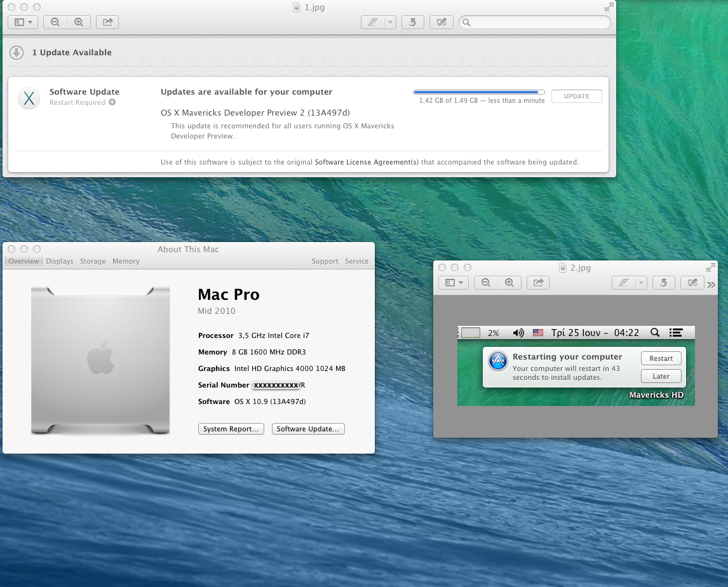
Task: Click the download arrow icon beside 1 Update Available
Action: click(17, 53)
